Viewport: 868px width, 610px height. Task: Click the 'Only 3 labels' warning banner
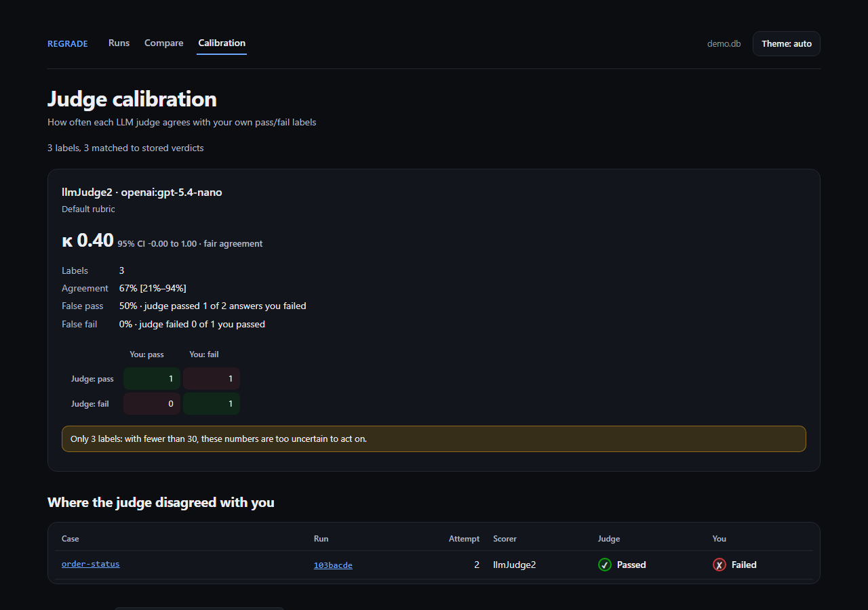click(434, 439)
